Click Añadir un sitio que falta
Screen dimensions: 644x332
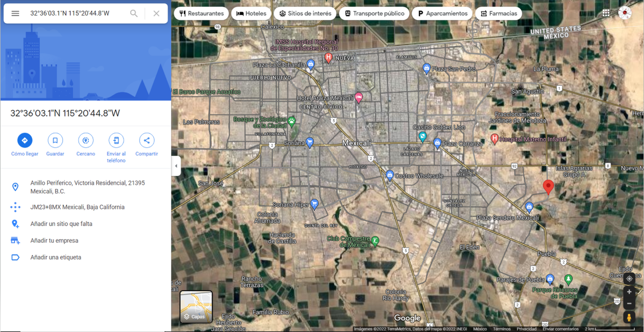(86, 223)
